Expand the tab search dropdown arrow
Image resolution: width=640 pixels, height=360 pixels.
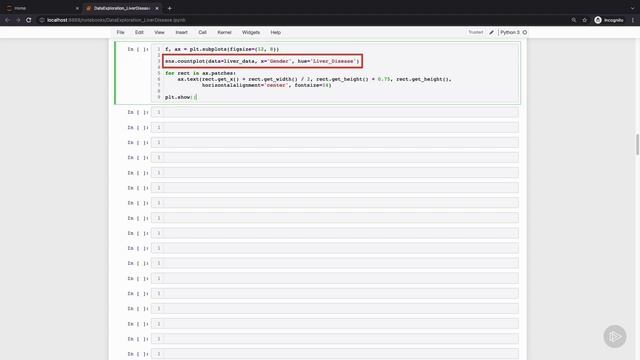tap(632, 8)
